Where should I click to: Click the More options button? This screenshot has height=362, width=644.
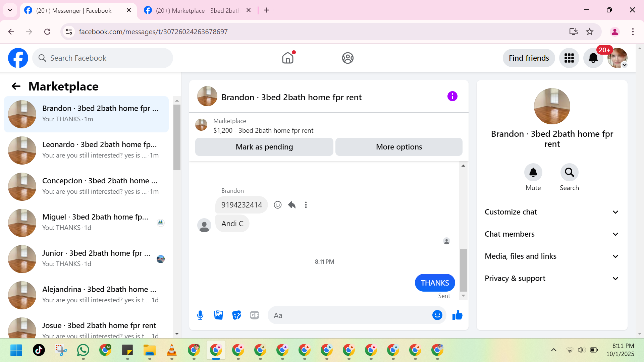click(x=399, y=147)
